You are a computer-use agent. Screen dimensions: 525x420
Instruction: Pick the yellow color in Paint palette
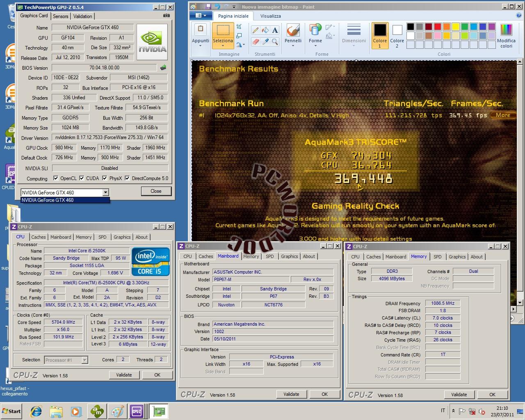(455, 27)
